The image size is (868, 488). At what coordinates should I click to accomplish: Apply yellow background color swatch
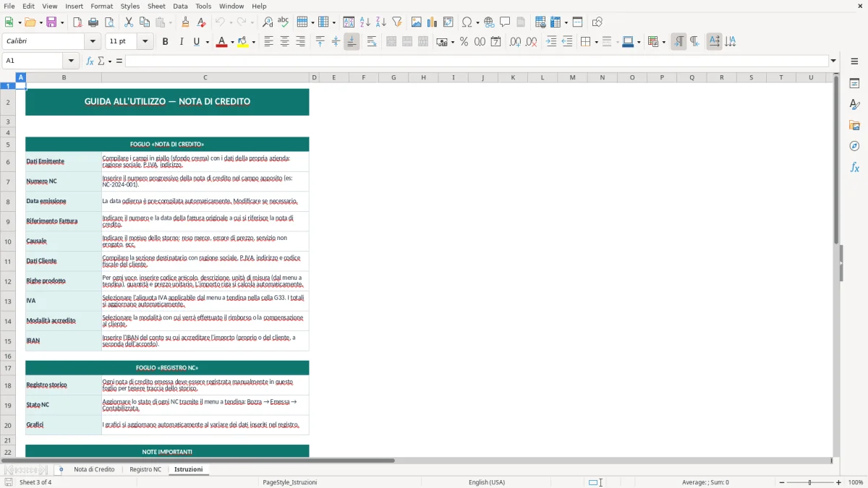(x=242, y=42)
